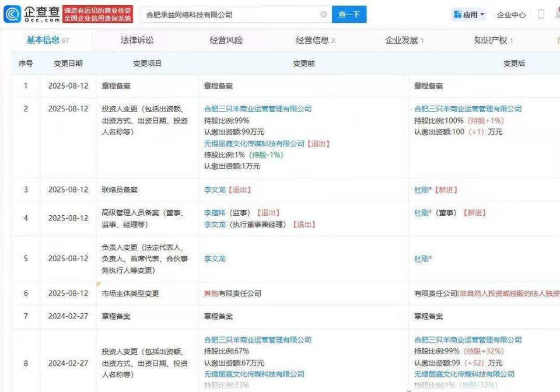Click the 李文龙 link in 联络员备案 row
560x392 pixels.
[216, 189]
